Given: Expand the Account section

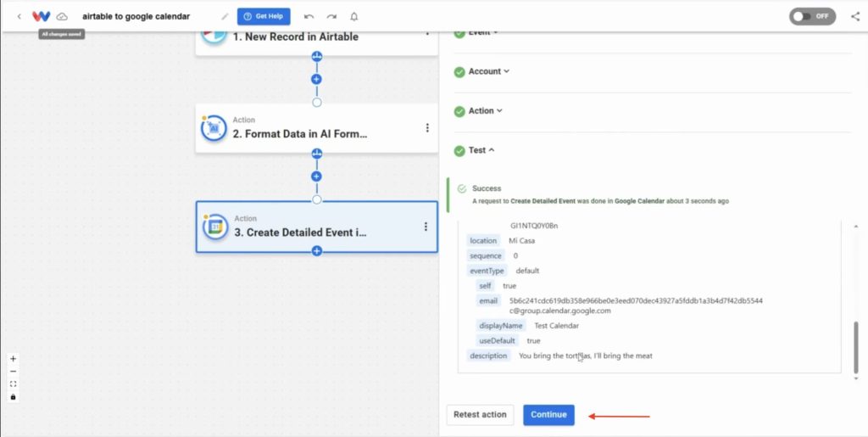Looking at the screenshot, I should point(489,71).
